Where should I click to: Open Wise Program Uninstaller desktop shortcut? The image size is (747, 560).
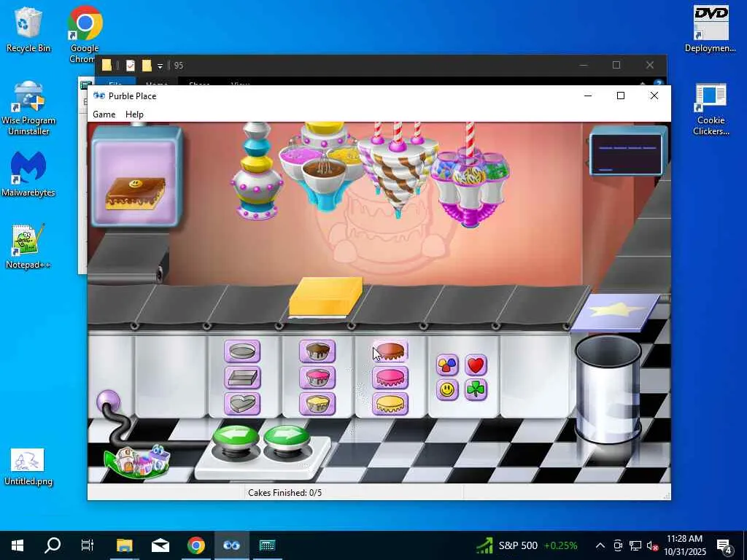point(28,108)
